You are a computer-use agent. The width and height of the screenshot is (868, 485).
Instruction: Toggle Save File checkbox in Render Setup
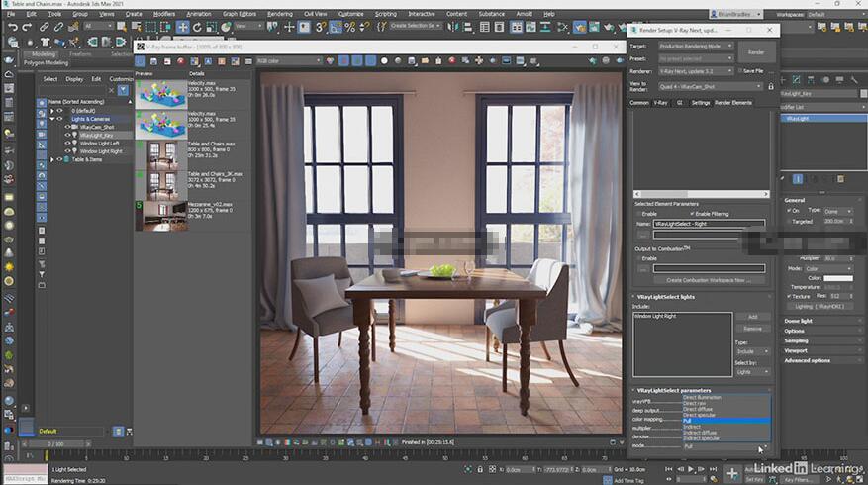pyautogui.click(x=739, y=71)
